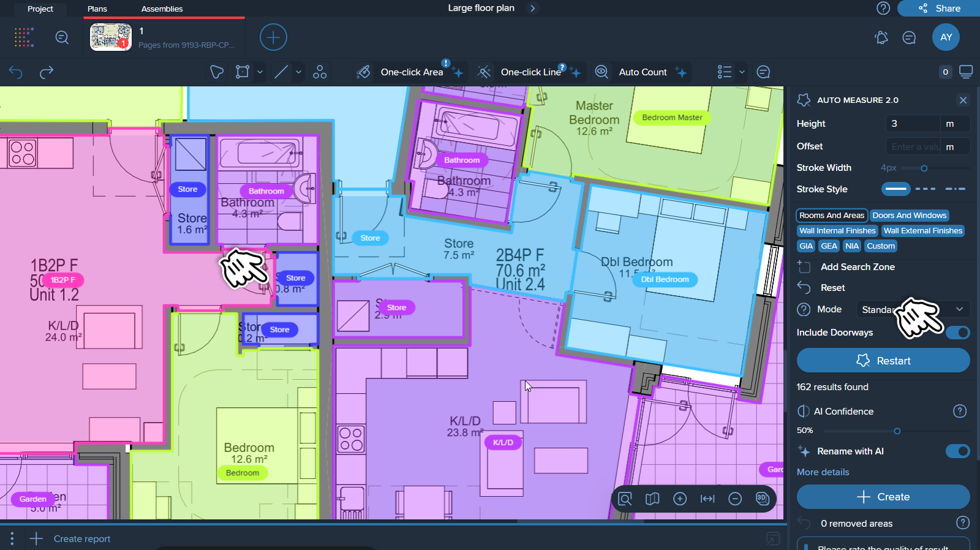Select dashed stroke style
This screenshot has width=980, height=550.
click(925, 189)
